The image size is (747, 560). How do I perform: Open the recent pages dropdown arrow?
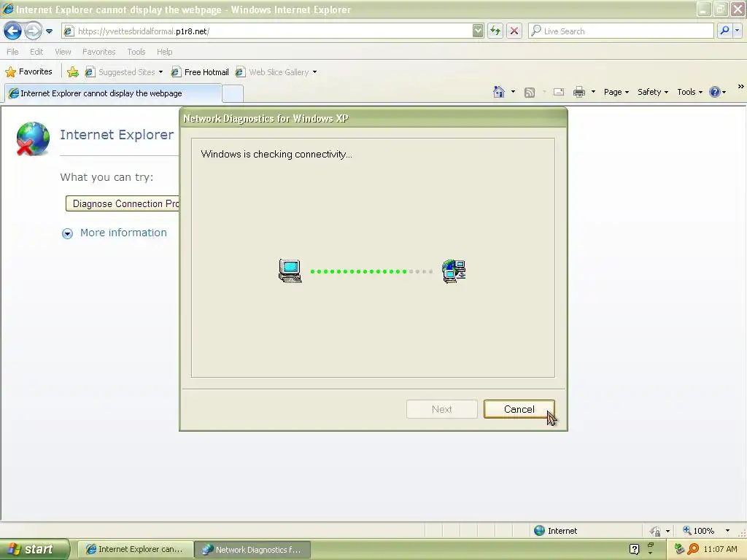tap(49, 31)
